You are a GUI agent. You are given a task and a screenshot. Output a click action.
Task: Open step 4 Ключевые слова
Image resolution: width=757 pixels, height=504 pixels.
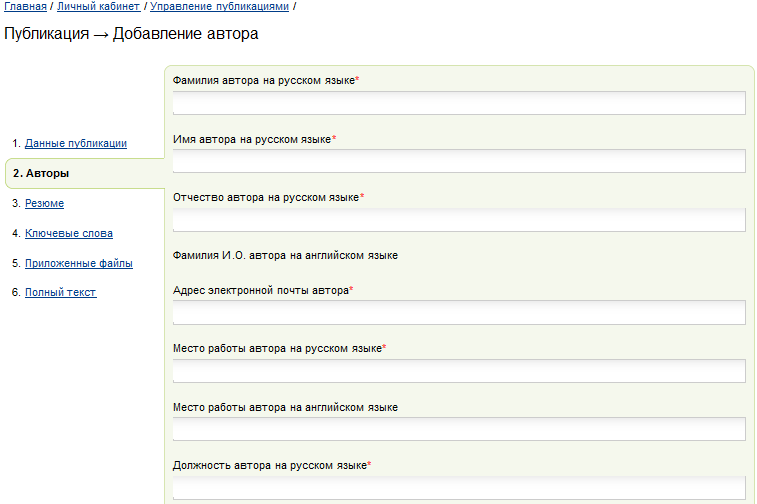click(x=69, y=233)
